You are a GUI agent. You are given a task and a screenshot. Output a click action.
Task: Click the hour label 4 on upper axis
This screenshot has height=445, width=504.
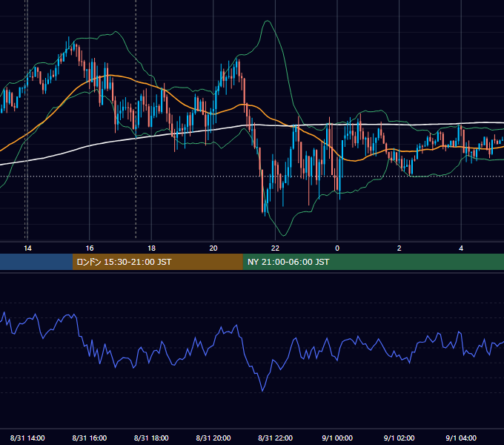point(461,248)
